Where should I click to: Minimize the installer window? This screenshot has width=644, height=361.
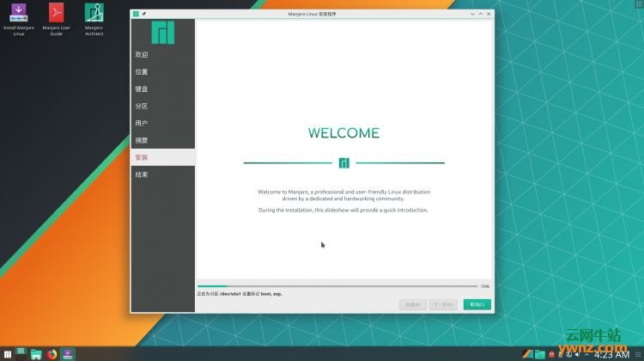point(472,14)
